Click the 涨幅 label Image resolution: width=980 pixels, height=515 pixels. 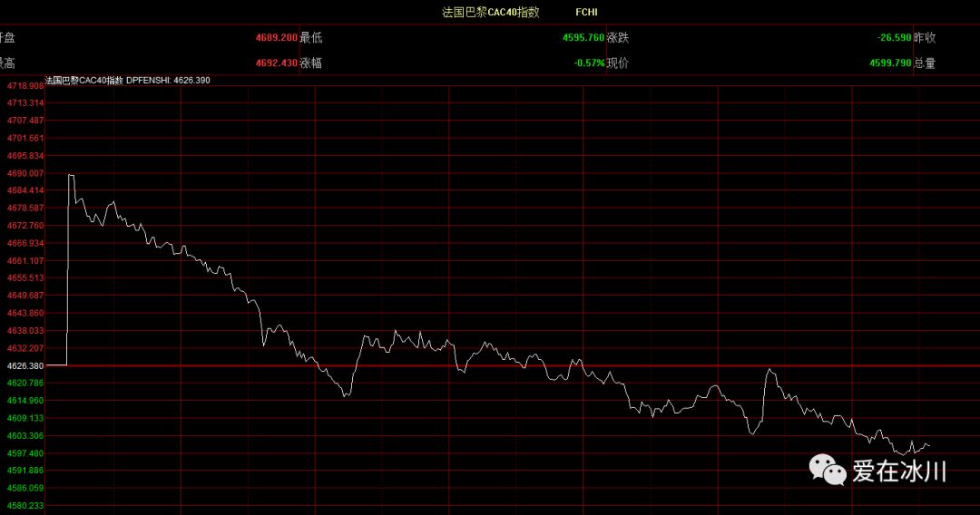pos(310,63)
